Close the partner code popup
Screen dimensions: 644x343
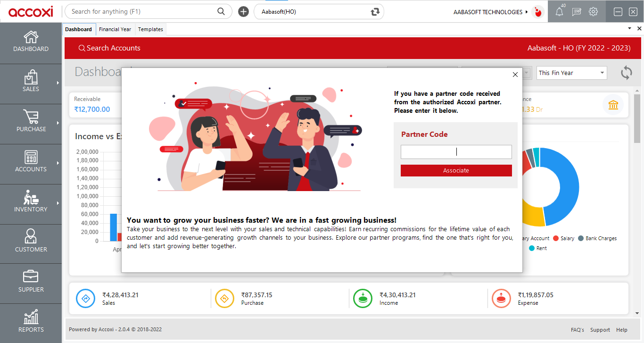pos(515,75)
